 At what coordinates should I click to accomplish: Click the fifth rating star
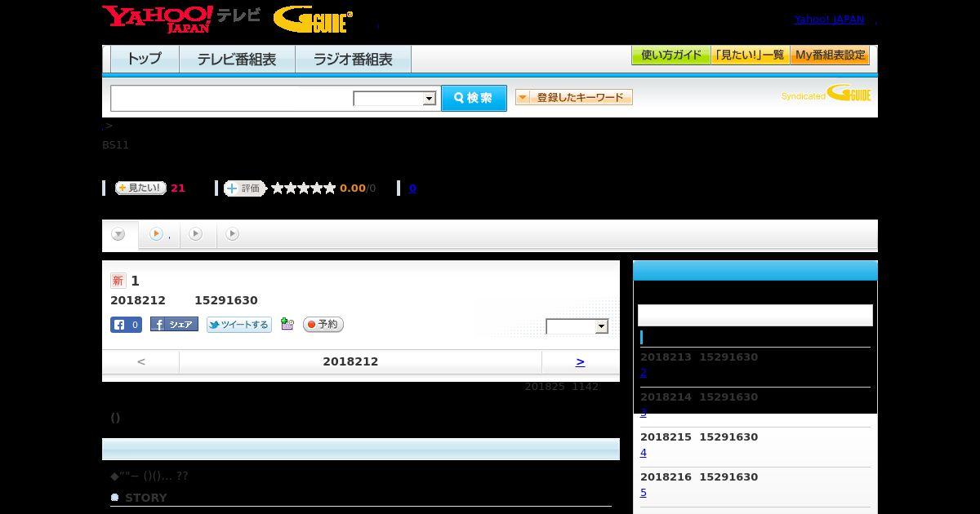tap(330, 188)
